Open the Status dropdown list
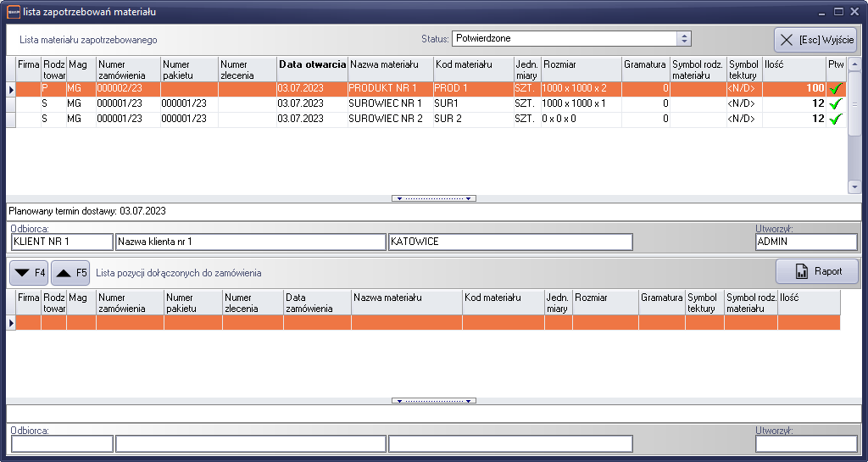 [x=684, y=39]
